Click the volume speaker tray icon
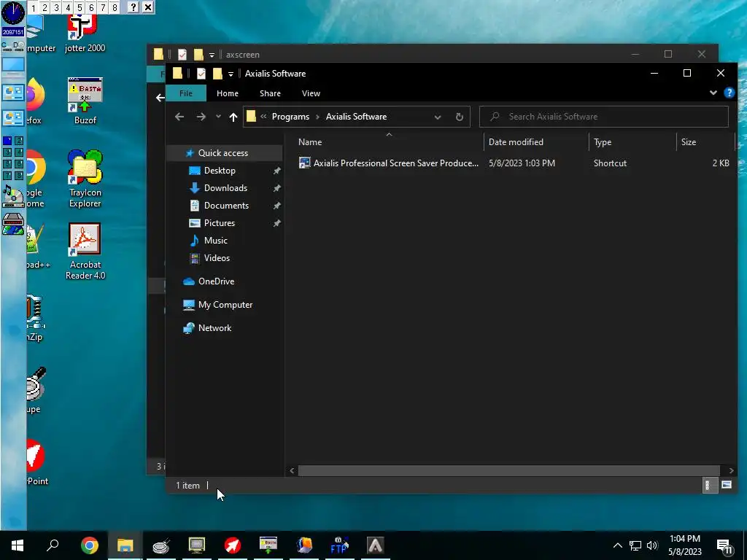 point(652,545)
